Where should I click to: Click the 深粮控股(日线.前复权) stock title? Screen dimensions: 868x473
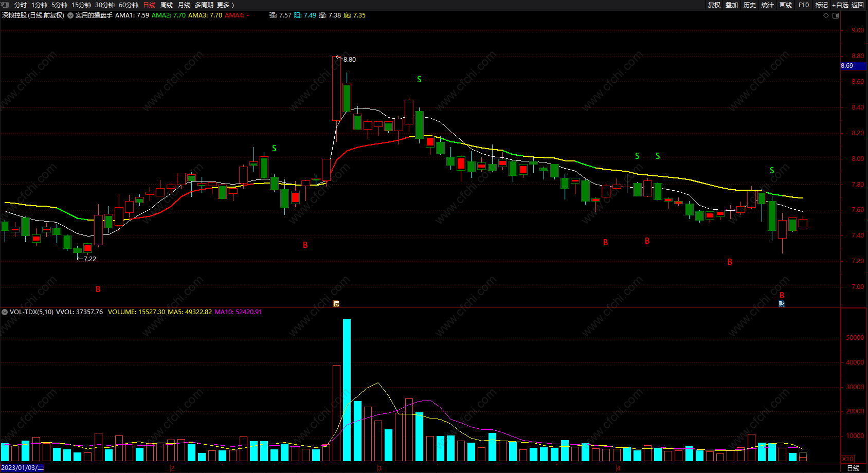pyautogui.click(x=33, y=15)
